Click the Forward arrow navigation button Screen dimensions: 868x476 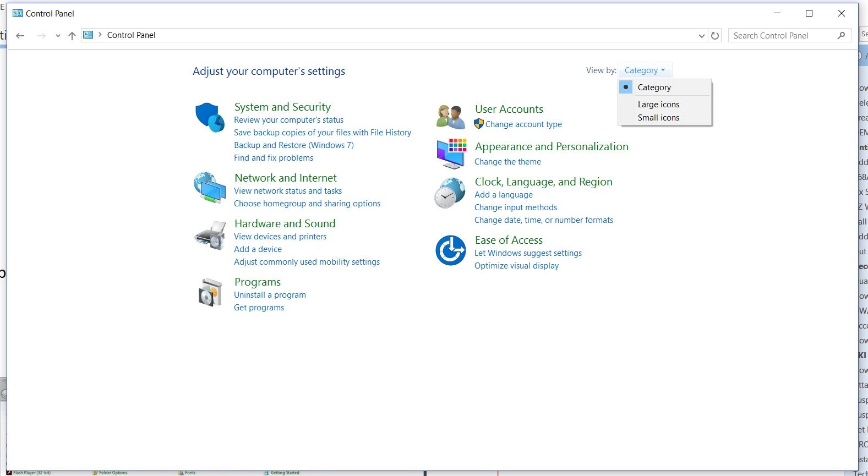pos(41,36)
